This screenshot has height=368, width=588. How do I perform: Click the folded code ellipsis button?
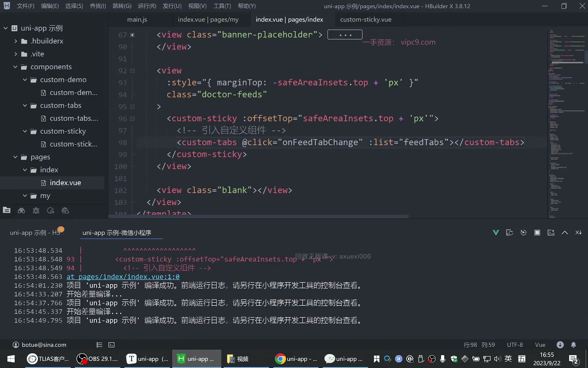pyautogui.click(x=345, y=35)
